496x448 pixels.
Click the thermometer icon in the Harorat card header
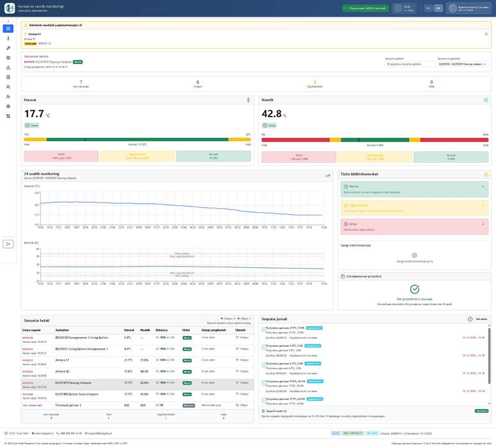point(248,100)
